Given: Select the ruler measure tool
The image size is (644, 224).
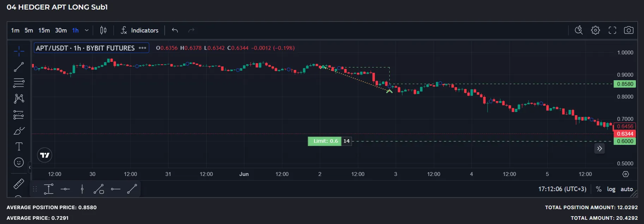Looking at the screenshot, I should [x=19, y=183].
